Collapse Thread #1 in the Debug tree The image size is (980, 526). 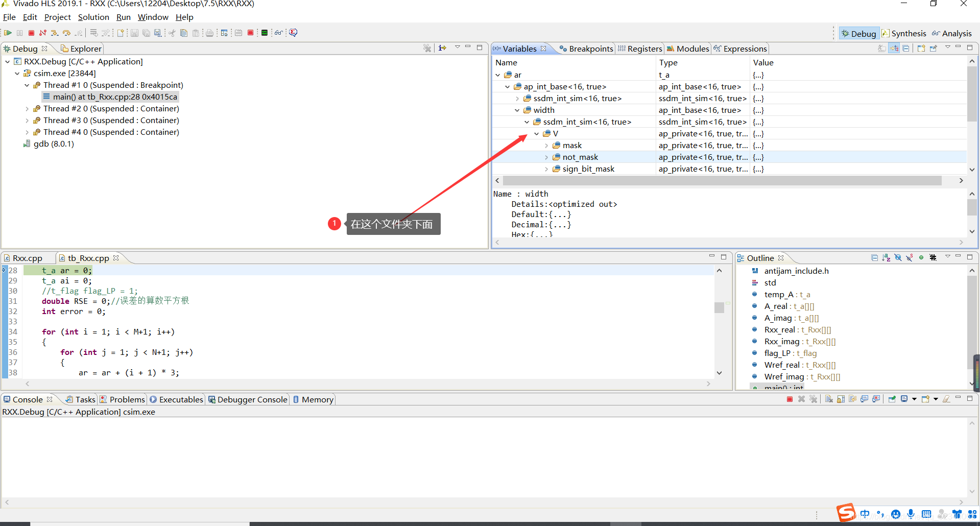click(x=27, y=85)
